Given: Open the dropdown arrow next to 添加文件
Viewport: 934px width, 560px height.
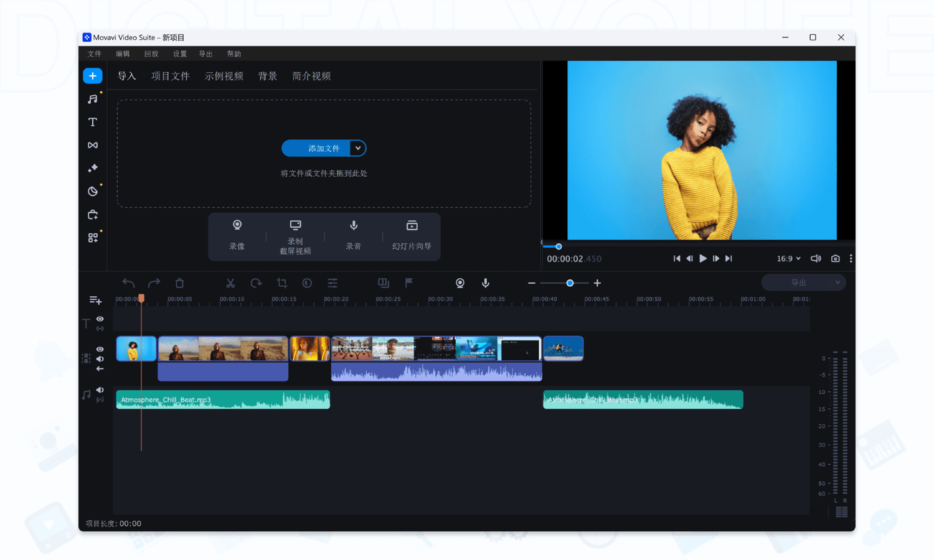Looking at the screenshot, I should (x=357, y=148).
